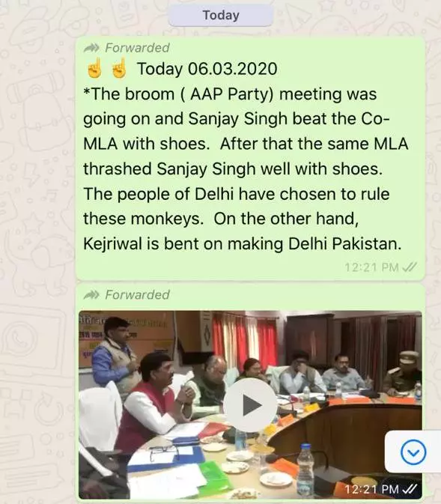Click the 12:21 PM timestamp on the video
This screenshot has height=504, width=441.
(371, 490)
